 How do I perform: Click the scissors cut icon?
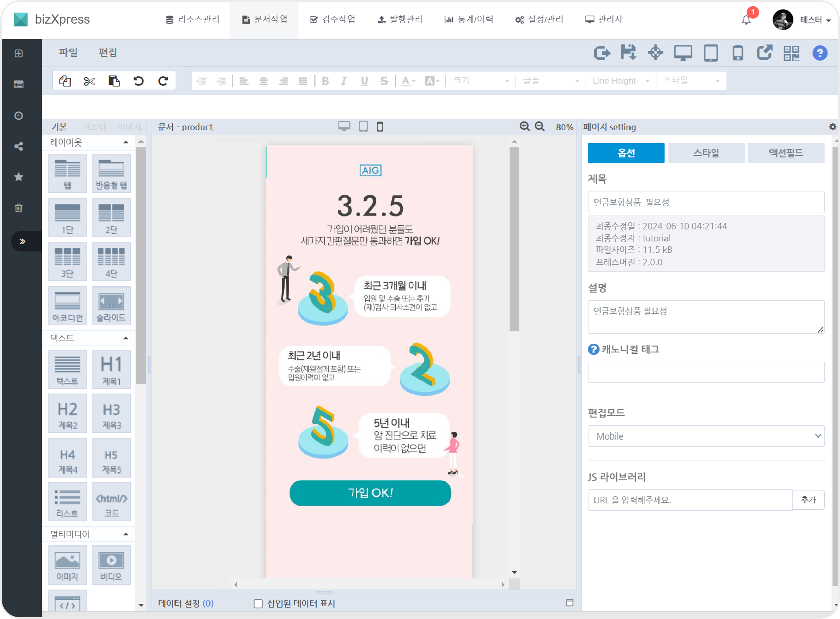click(89, 80)
